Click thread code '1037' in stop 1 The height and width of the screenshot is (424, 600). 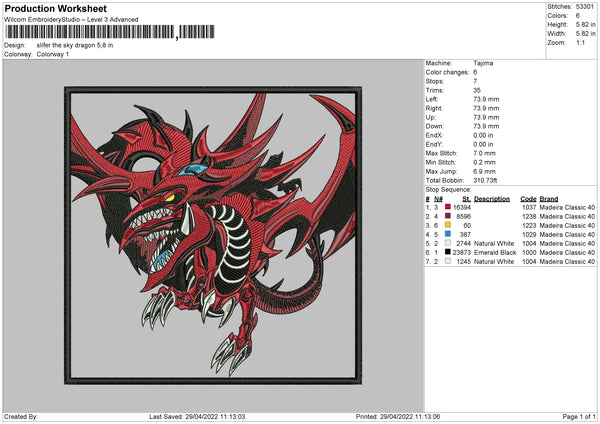point(529,207)
